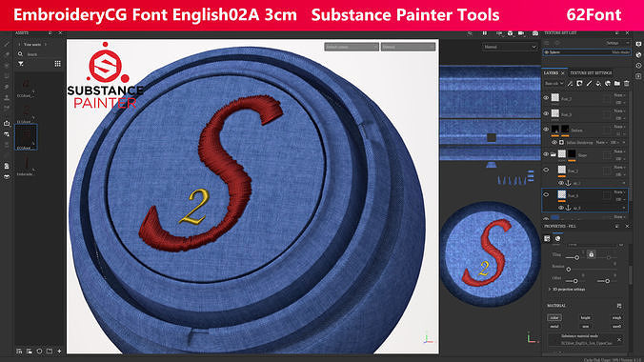Add a fill layer with bucket icon
The width and height of the screenshot is (644, 362).
(x=598, y=84)
